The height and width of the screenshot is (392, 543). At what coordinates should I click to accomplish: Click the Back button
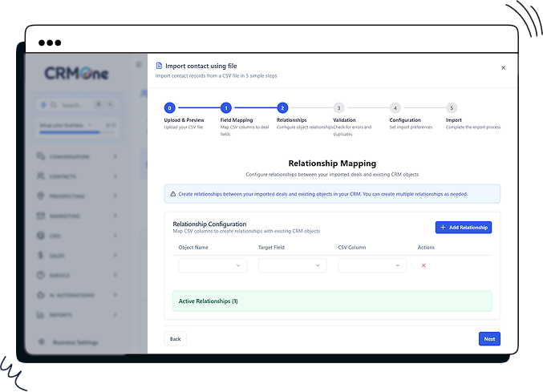(175, 339)
